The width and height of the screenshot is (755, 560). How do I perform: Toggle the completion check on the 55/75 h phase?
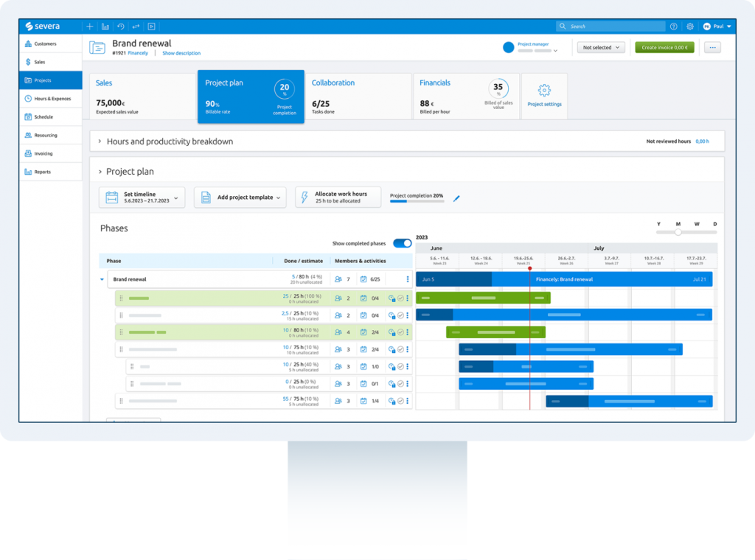(x=400, y=401)
